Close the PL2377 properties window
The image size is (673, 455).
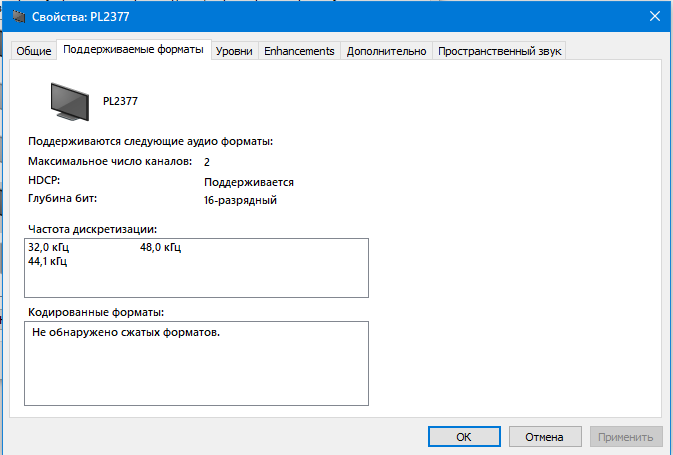(x=653, y=16)
